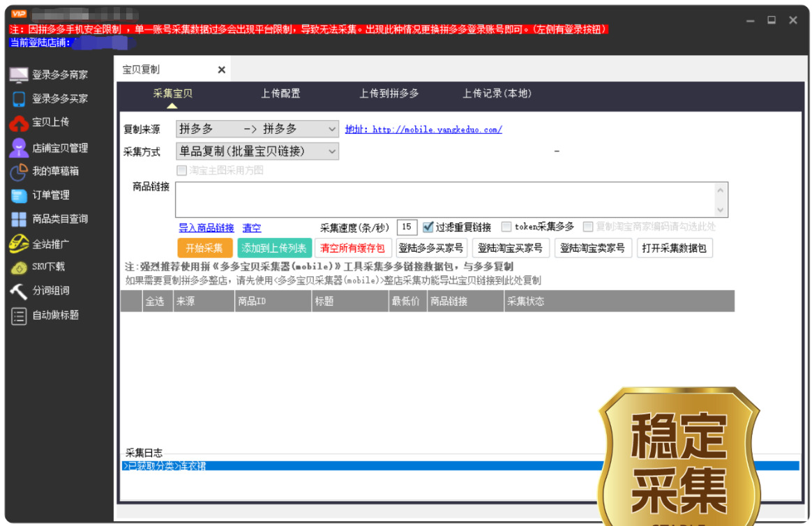
Task: Click the pie chart icon for 我的草稿箱
Action: click(x=19, y=172)
